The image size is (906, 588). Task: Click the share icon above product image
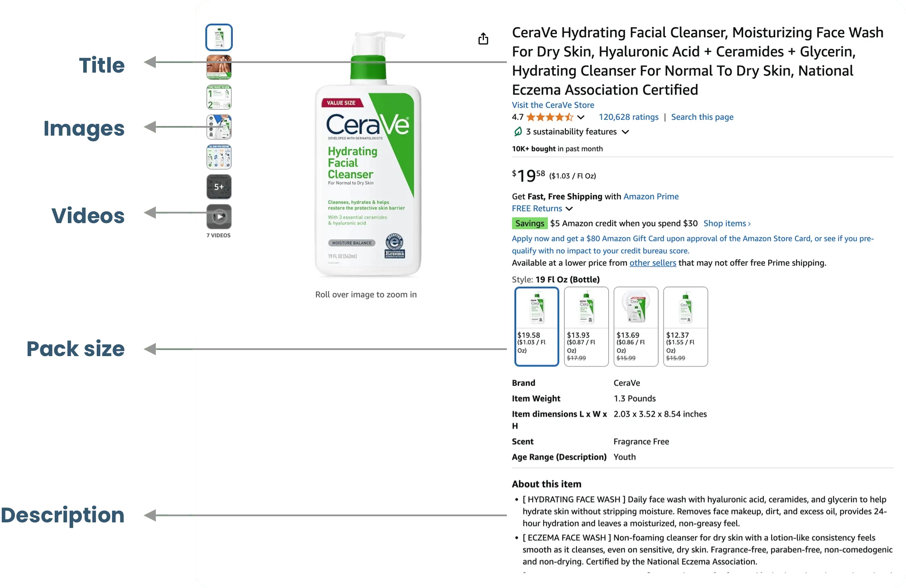pos(483,38)
